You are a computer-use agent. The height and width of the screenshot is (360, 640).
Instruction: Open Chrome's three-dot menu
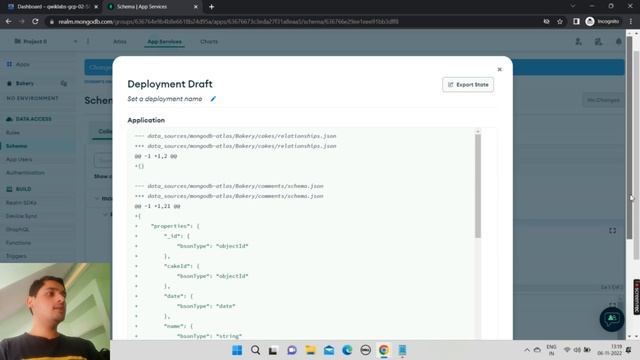point(631,21)
